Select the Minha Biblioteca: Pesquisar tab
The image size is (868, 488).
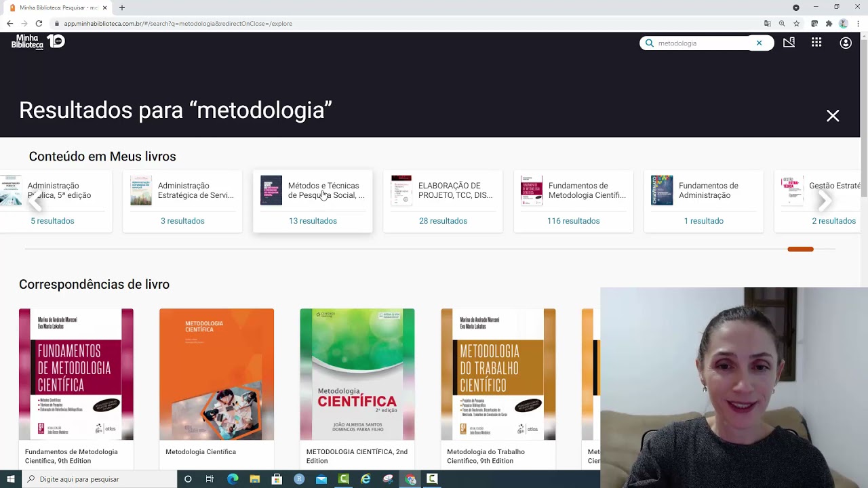pyautogui.click(x=58, y=7)
